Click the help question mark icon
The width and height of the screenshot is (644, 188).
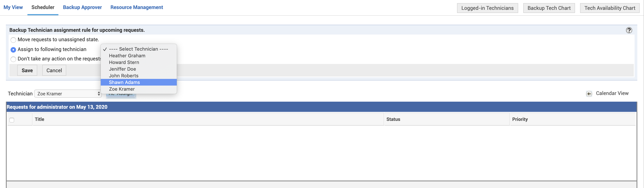click(x=629, y=30)
